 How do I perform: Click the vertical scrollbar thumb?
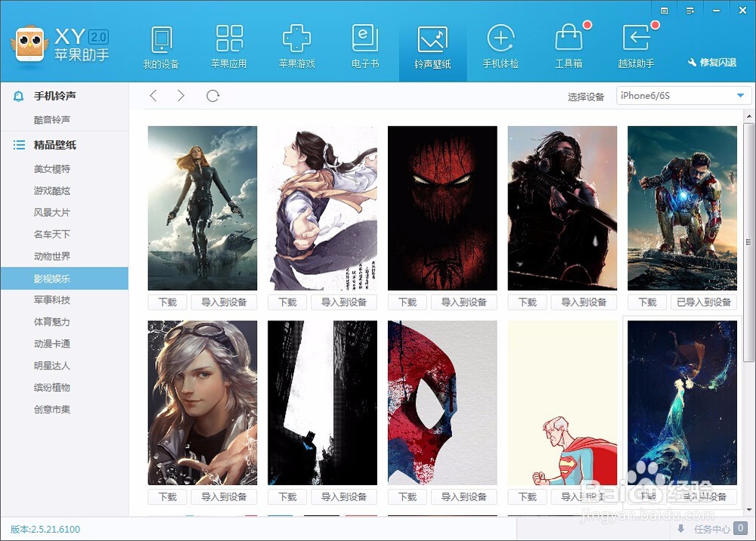(x=748, y=243)
